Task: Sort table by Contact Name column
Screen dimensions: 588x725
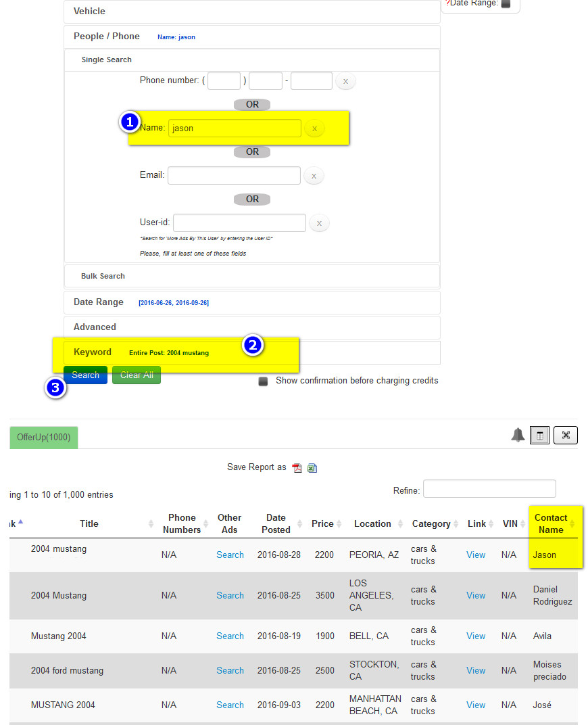Action: 551,524
